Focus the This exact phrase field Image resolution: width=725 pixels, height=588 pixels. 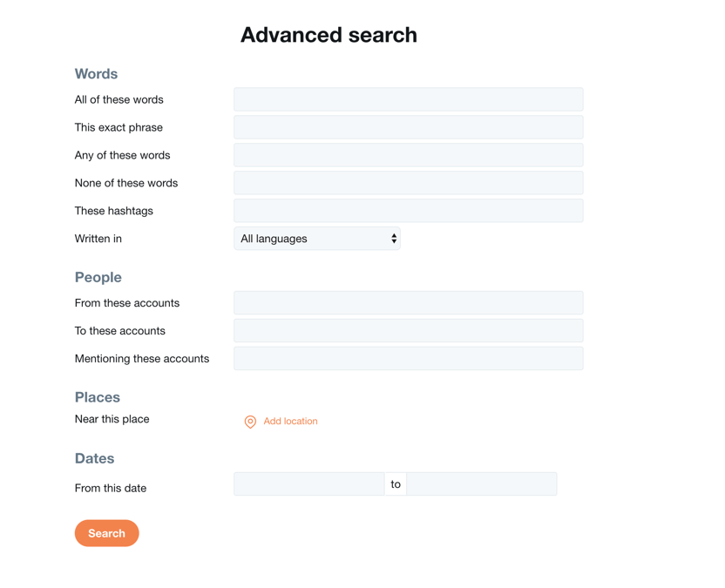point(409,127)
